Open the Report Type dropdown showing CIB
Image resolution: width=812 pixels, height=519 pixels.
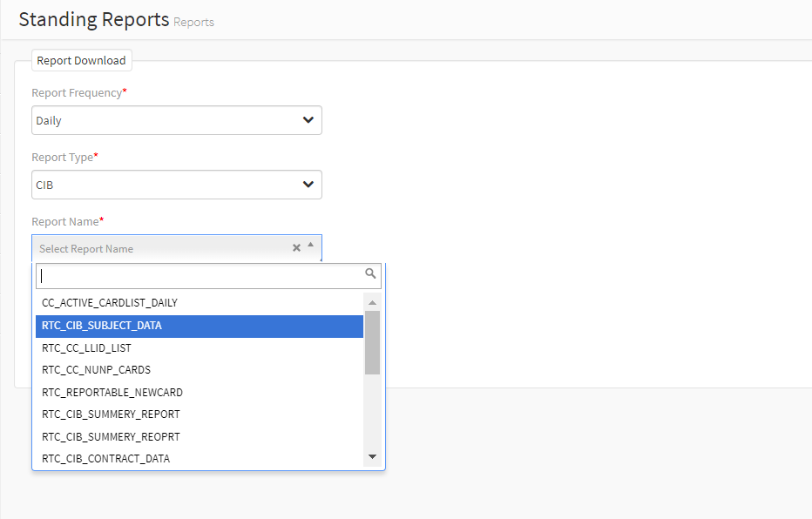pyautogui.click(x=177, y=185)
